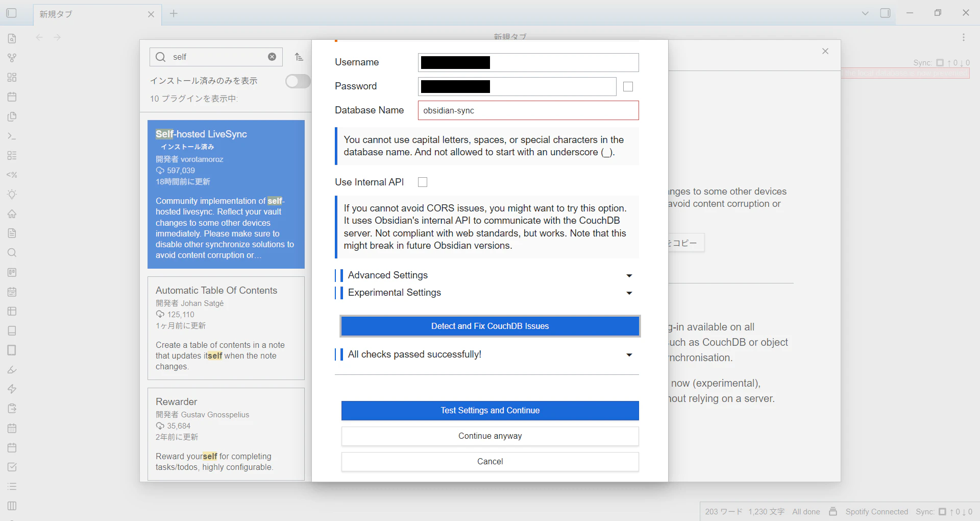Click the columns ribbon icon
The image size is (980, 521).
[x=12, y=506]
